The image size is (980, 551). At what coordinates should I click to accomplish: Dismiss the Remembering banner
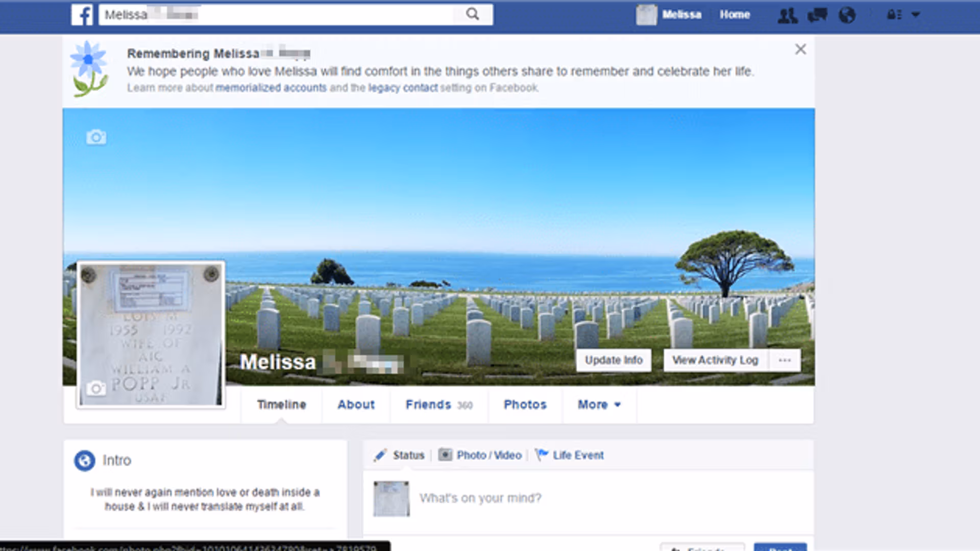tap(800, 49)
